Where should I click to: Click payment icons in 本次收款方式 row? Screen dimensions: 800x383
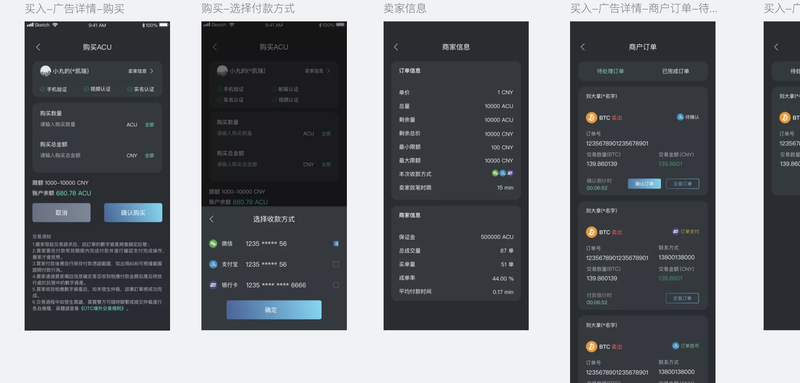click(503, 173)
